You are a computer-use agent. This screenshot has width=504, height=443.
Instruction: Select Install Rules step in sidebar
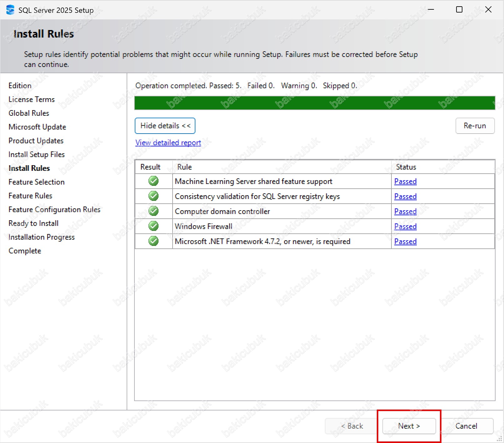[x=29, y=168]
